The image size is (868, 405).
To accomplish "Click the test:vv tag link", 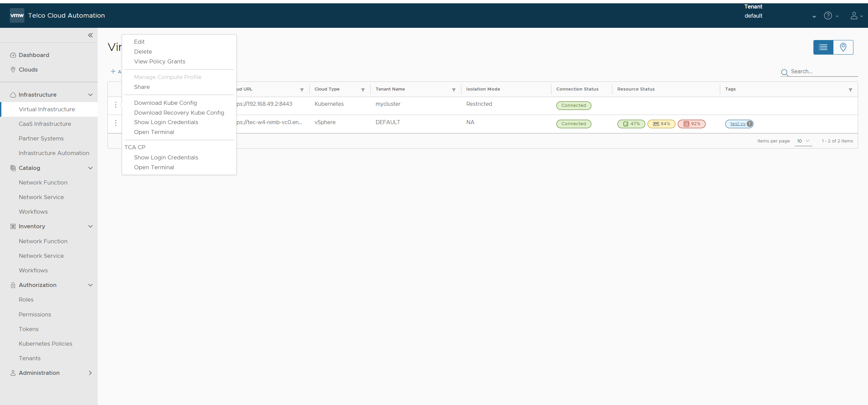I will click(x=738, y=124).
